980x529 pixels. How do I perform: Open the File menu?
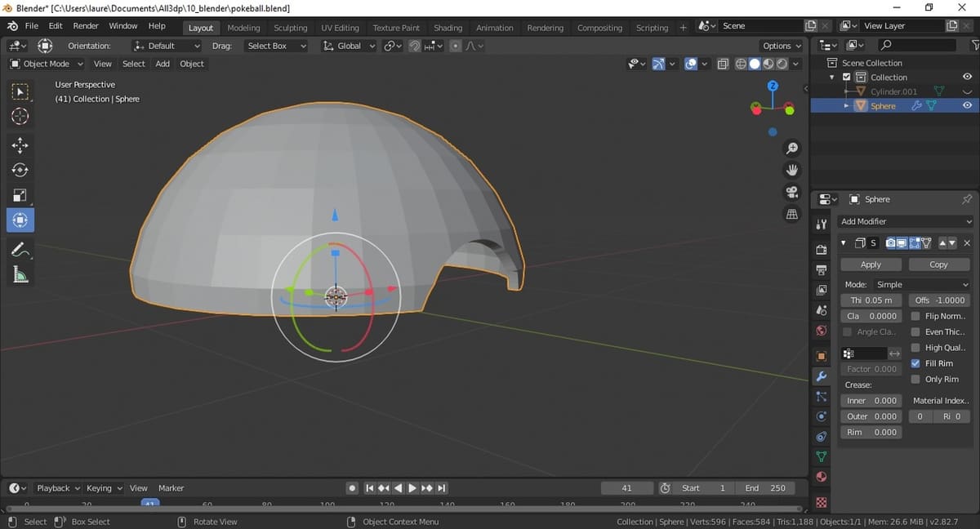[32, 26]
